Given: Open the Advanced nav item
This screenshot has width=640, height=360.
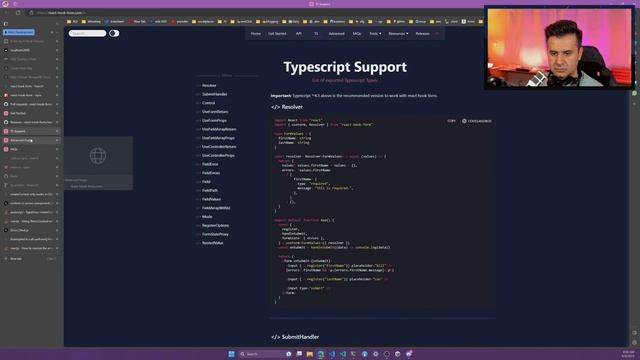Looking at the screenshot, I should point(336,33).
